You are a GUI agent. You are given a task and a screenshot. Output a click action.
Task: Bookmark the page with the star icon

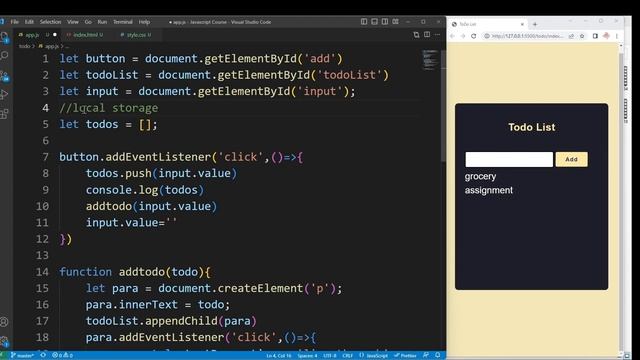coord(582,36)
